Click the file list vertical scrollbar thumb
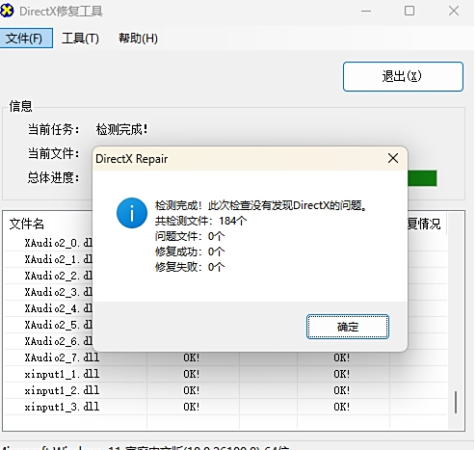 [x=456, y=402]
